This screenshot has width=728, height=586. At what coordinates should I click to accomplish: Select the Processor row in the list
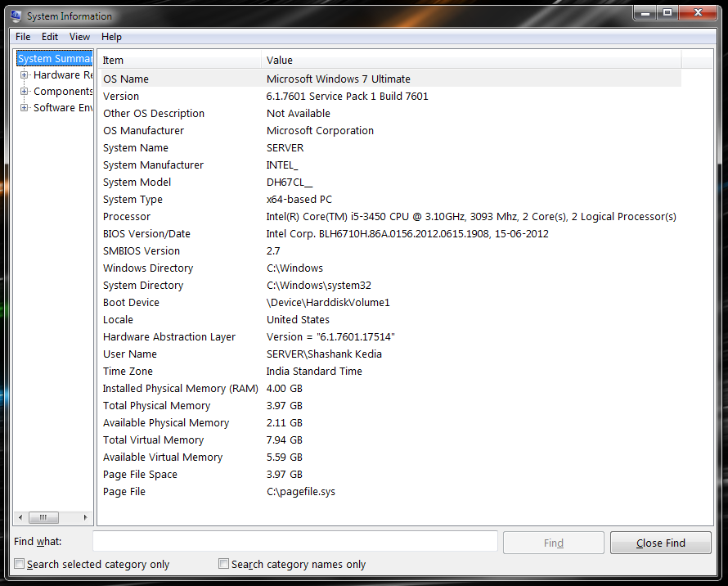[x=389, y=217]
